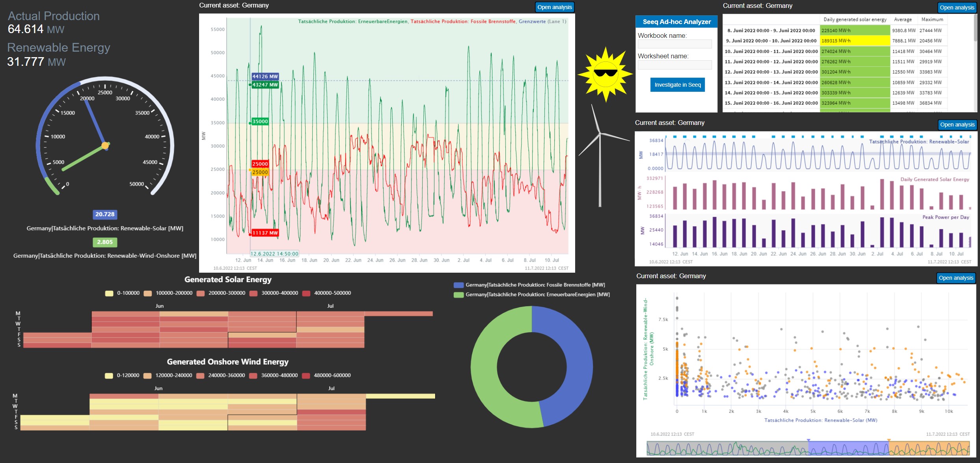This screenshot has height=463, width=980.
Task: Open analysis for the daily solar table
Action: tap(956, 7)
